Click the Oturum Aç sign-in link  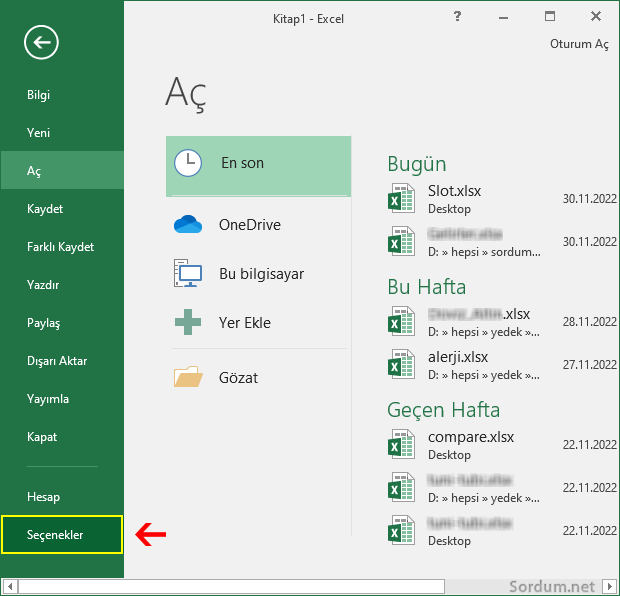[x=579, y=44]
